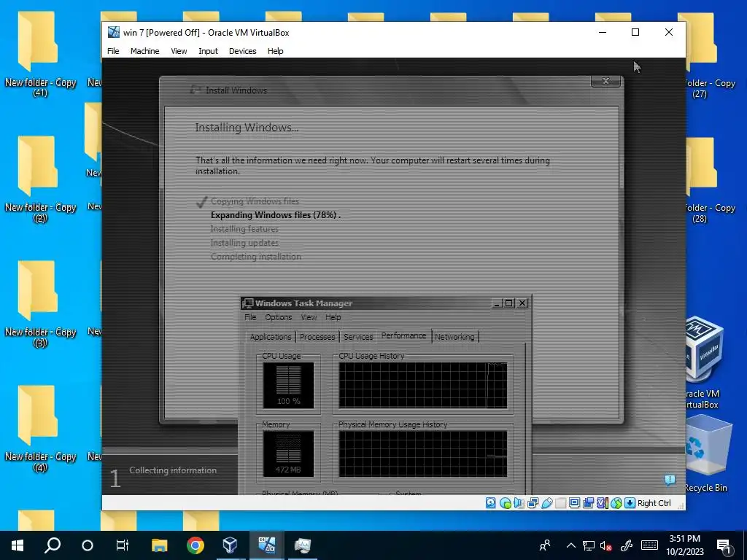
Task: Open the Machine menu
Action: 145,51
